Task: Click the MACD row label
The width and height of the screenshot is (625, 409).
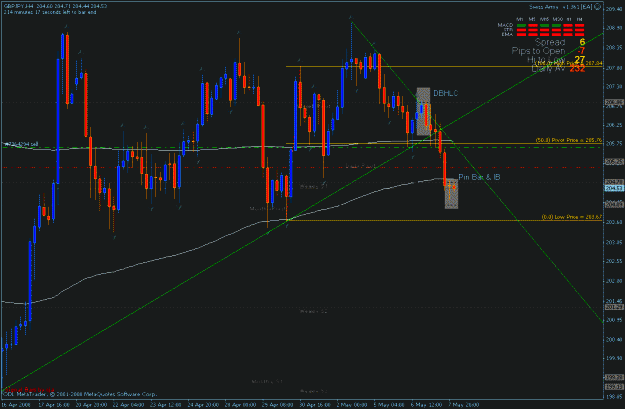Action: [505, 25]
